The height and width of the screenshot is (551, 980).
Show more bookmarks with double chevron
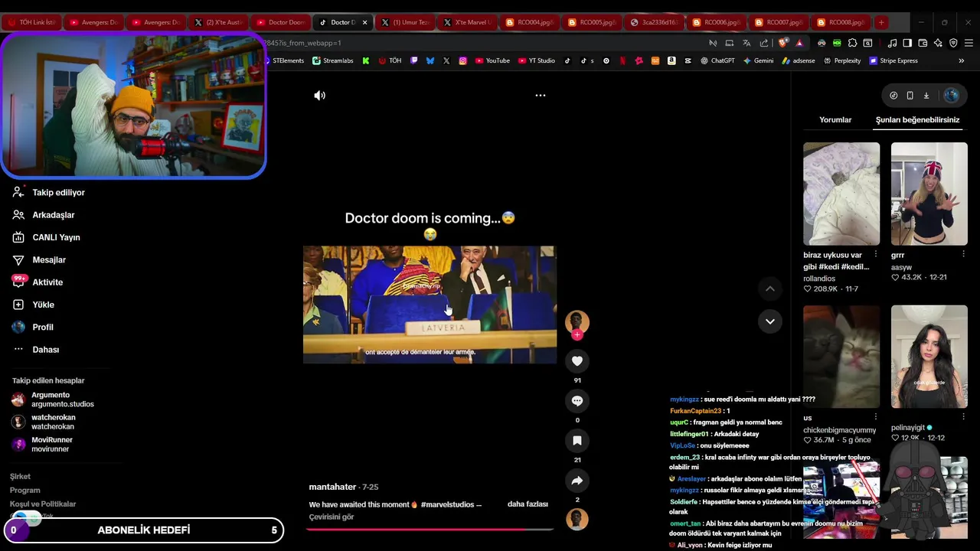(962, 60)
